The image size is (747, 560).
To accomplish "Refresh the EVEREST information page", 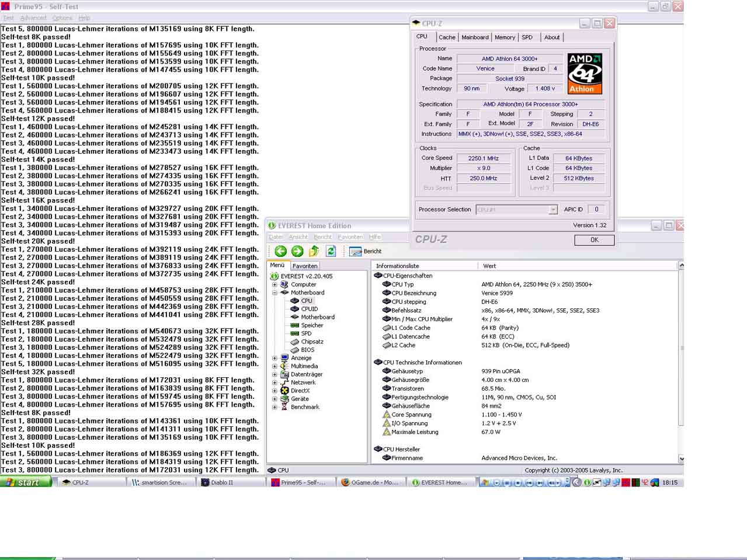I will [x=331, y=251].
